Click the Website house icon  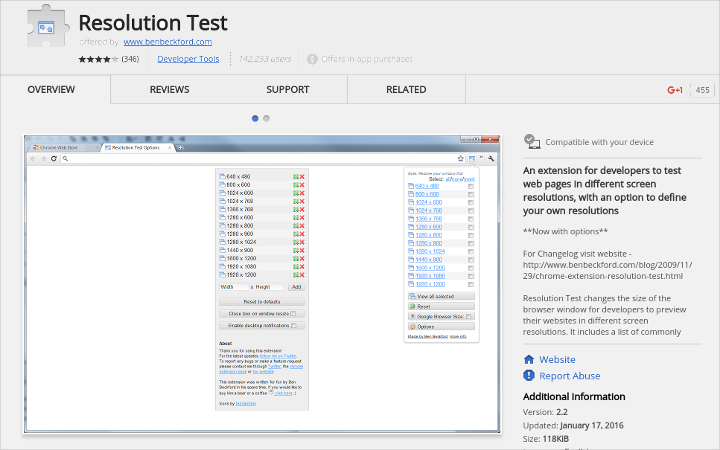tap(529, 359)
